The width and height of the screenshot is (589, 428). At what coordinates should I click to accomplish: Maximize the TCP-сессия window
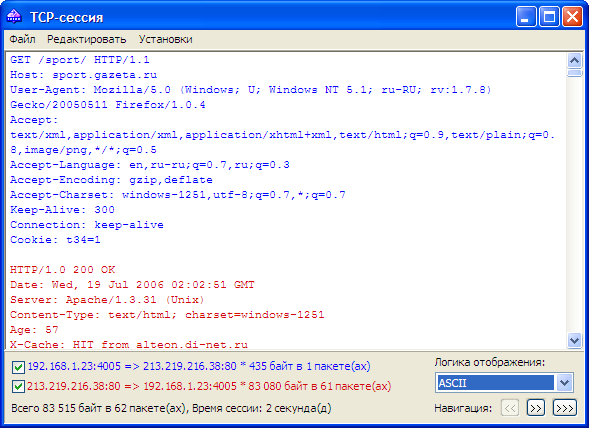point(549,17)
